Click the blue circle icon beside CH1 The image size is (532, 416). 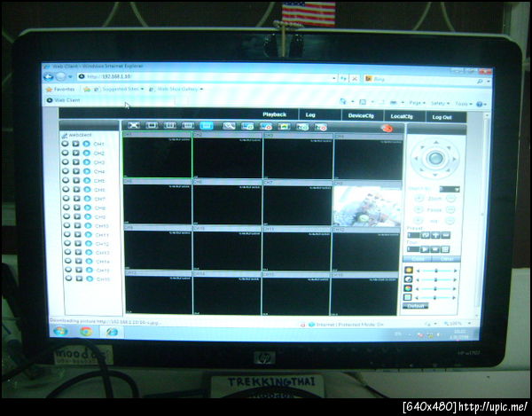pyautogui.click(x=86, y=144)
